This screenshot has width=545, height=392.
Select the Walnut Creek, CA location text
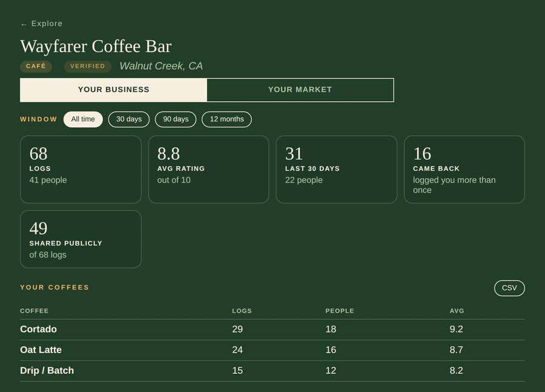161,66
